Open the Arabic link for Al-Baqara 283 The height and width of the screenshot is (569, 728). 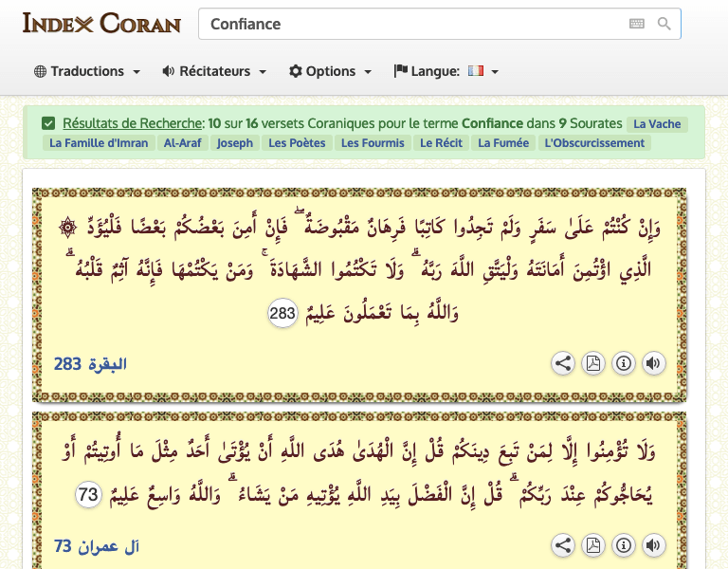[x=90, y=364]
